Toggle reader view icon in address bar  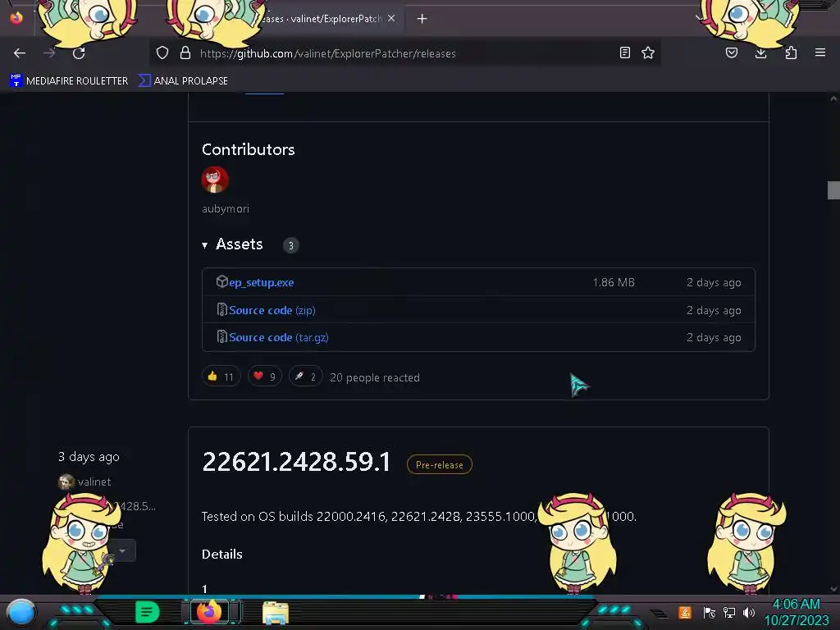click(624, 52)
